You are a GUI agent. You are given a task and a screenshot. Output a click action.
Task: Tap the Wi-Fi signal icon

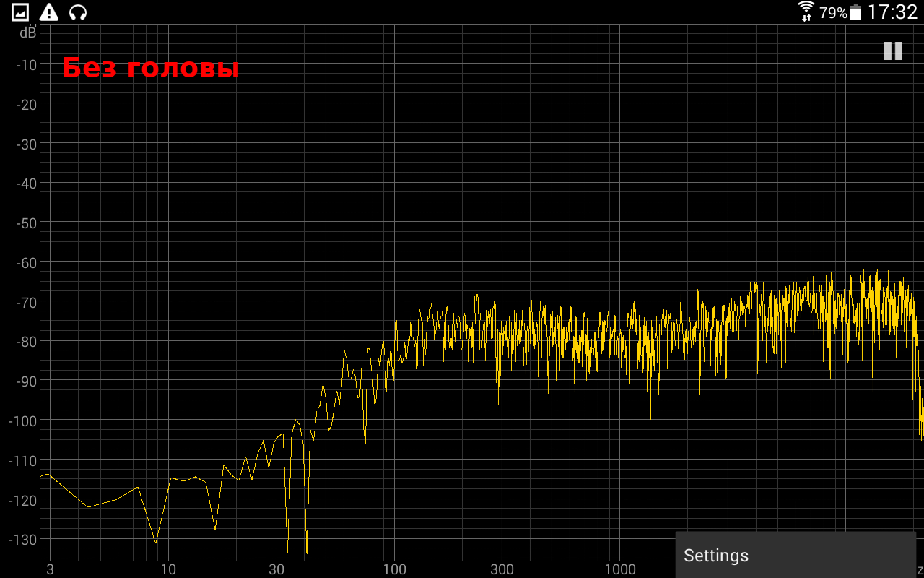click(806, 12)
